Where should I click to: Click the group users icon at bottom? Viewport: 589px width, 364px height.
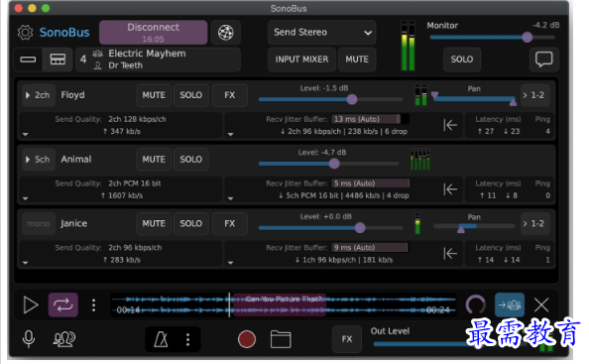tap(63, 339)
